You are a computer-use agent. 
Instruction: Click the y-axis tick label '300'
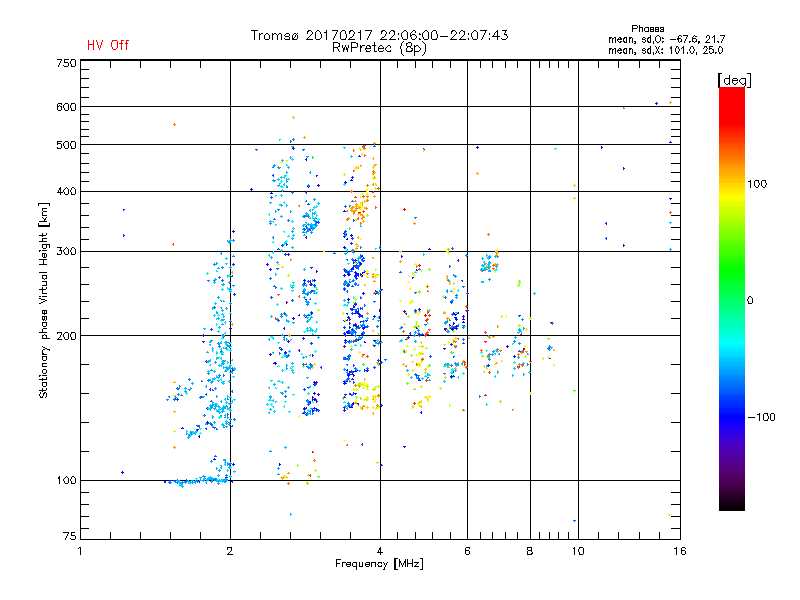point(66,252)
